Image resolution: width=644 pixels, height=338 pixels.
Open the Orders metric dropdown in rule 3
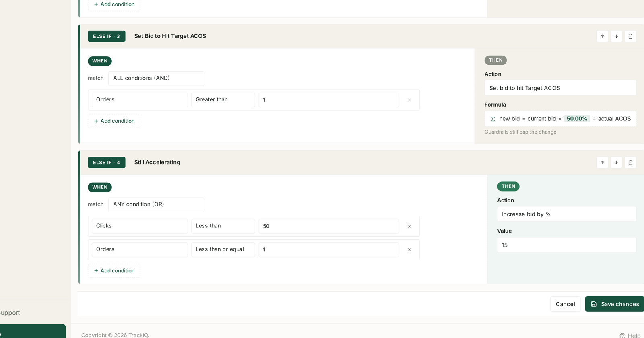point(140,100)
